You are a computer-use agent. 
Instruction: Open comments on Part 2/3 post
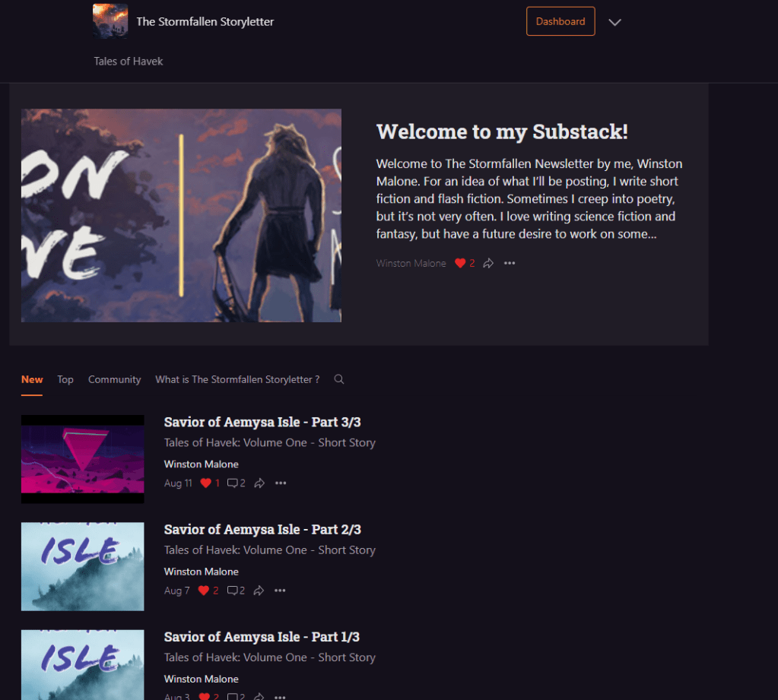click(232, 591)
